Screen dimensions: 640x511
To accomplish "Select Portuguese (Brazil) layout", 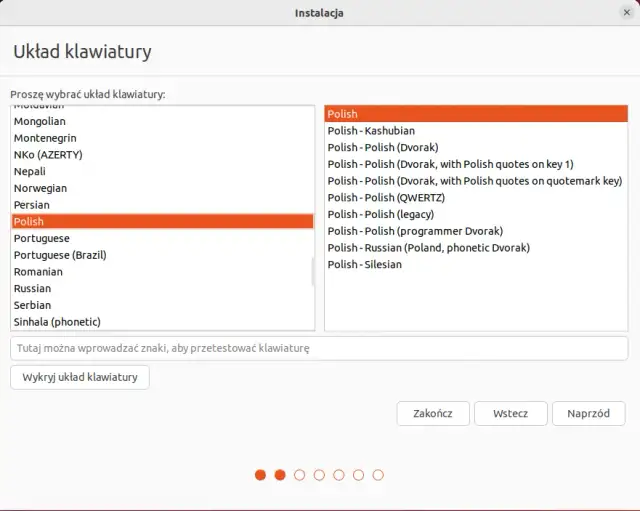I will point(60,255).
